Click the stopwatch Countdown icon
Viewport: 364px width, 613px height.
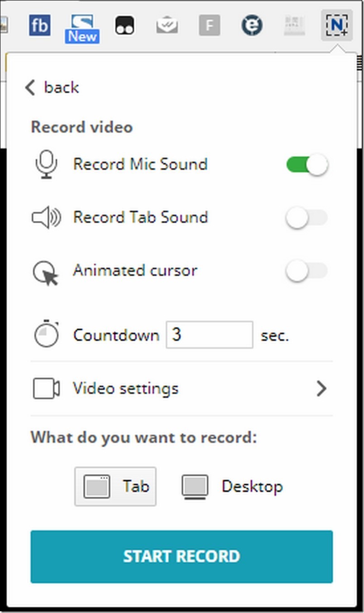(x=46, y=335)
